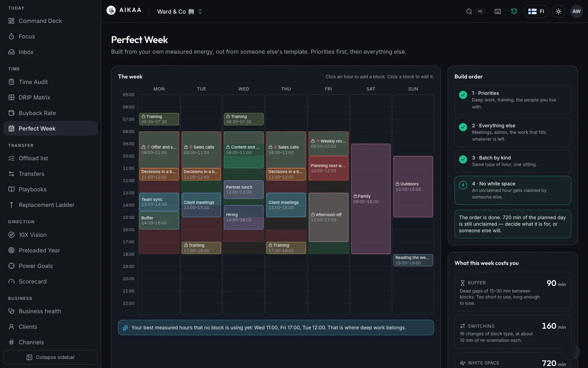Screen dimensions: 588x368
Task: Edit the Team sync block
Action: (x=159, y=202)
